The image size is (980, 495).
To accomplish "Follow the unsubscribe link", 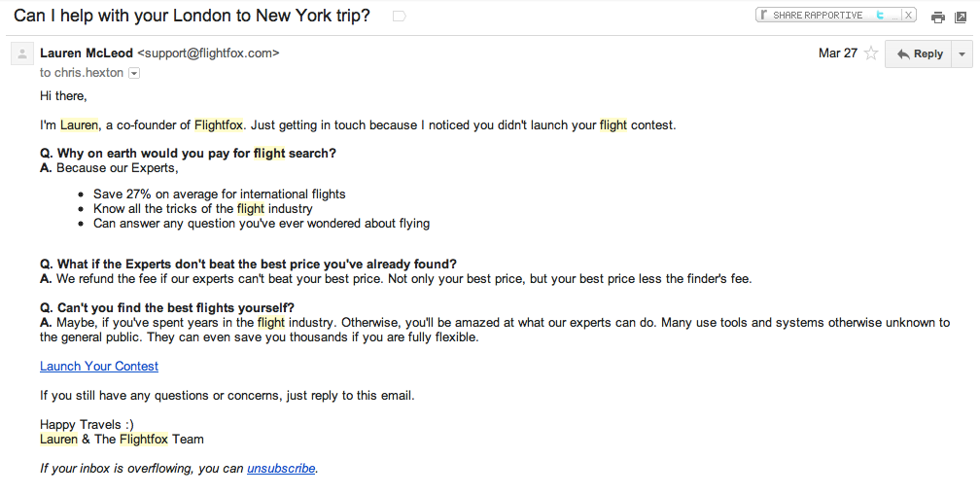I will [x=281, y=468].
